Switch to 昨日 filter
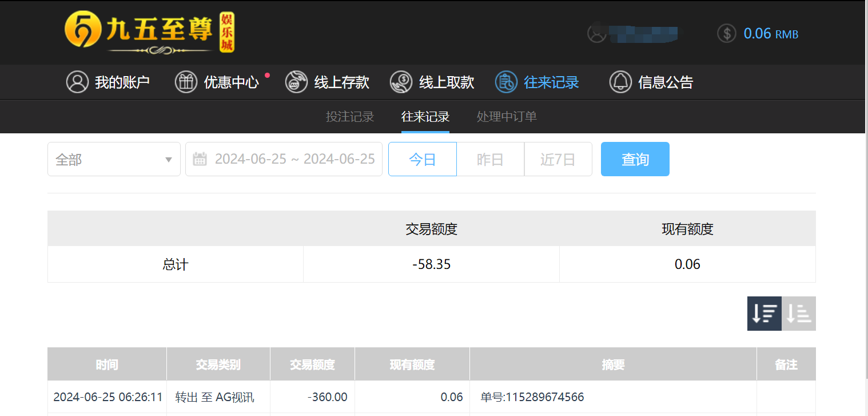 tap(490, 159)
